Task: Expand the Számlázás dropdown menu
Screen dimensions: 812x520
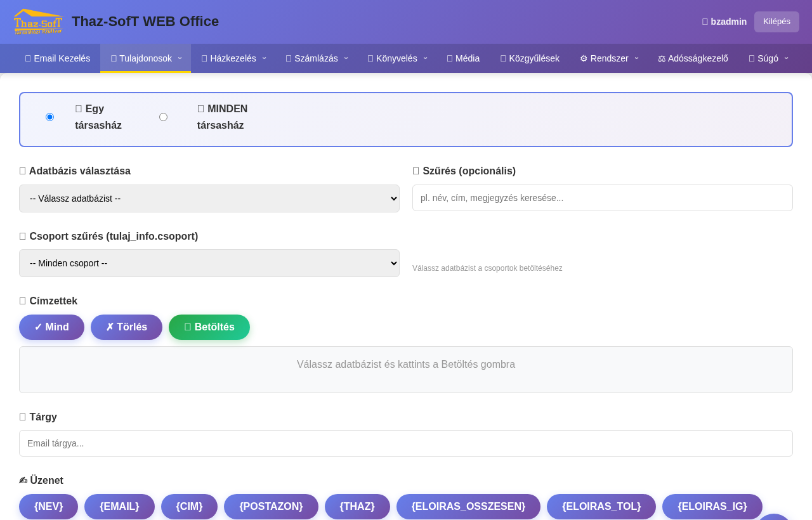Action: tap(317, 58)
